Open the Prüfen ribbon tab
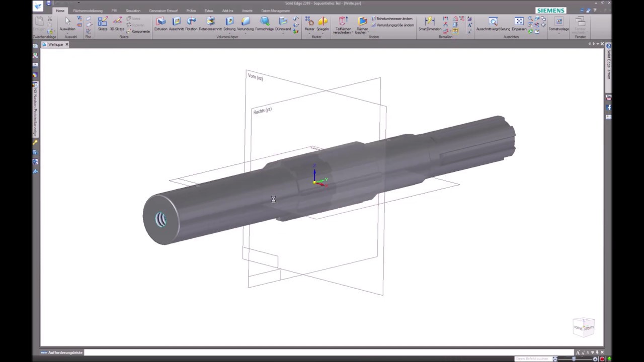Viewport: 644px width, 362px height. point(191,11)
